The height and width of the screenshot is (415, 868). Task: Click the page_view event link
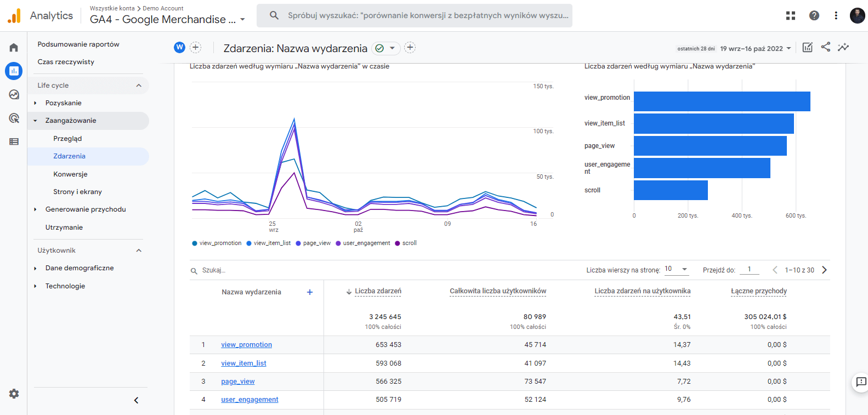point(237,382)
